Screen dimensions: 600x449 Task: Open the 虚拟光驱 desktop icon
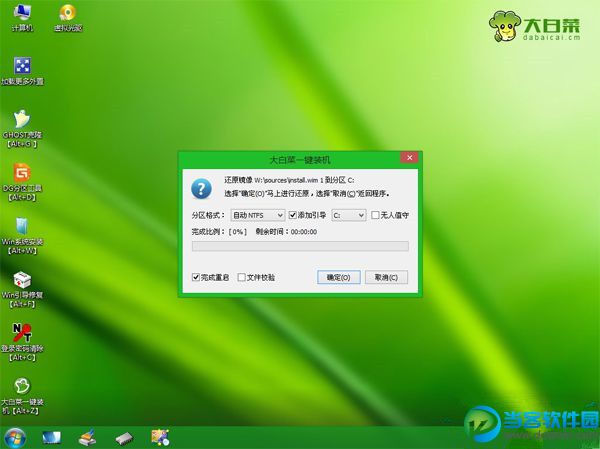pyautogui.click(x=68, y=17)
